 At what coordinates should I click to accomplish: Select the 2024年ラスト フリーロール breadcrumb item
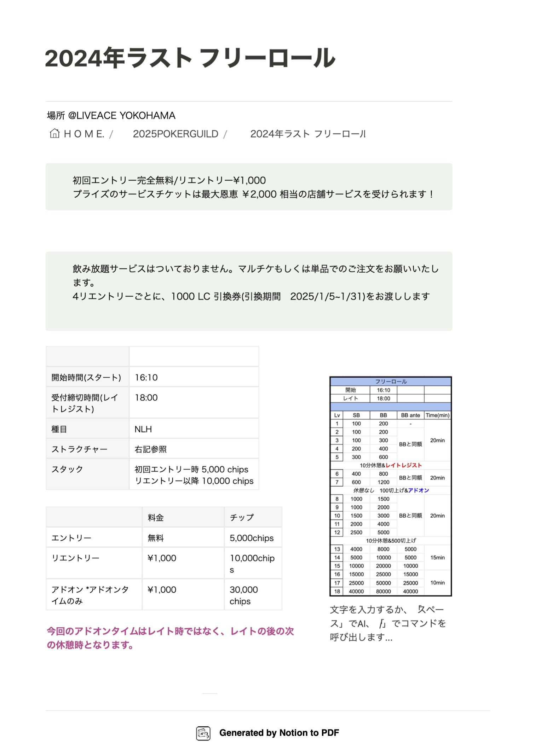307,134
